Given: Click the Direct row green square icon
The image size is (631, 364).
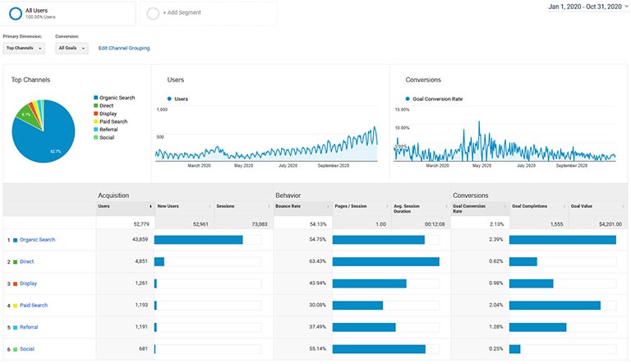Looking at the screenshot, I should pyautogui.click(x=16, y=262).
